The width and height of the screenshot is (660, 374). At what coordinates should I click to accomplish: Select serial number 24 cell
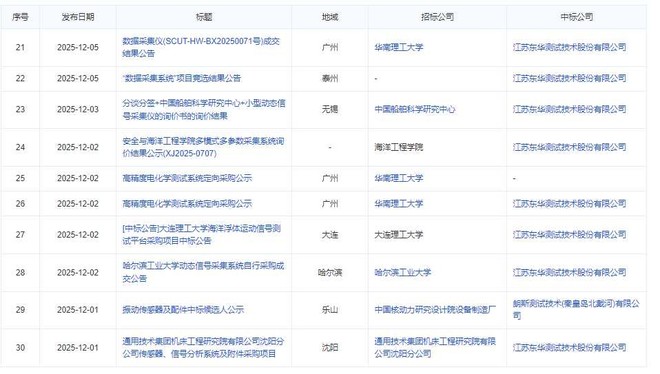20,147
